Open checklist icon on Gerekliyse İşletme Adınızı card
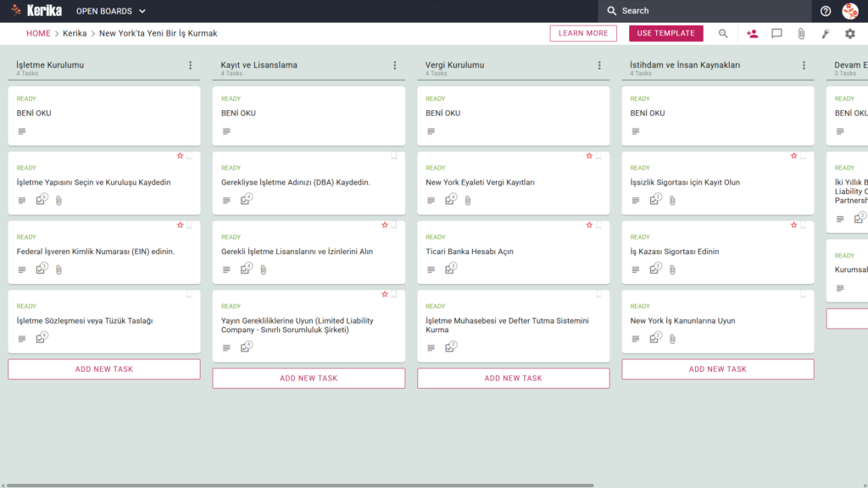This screenshot has height=488, width=868. (247, 199)
